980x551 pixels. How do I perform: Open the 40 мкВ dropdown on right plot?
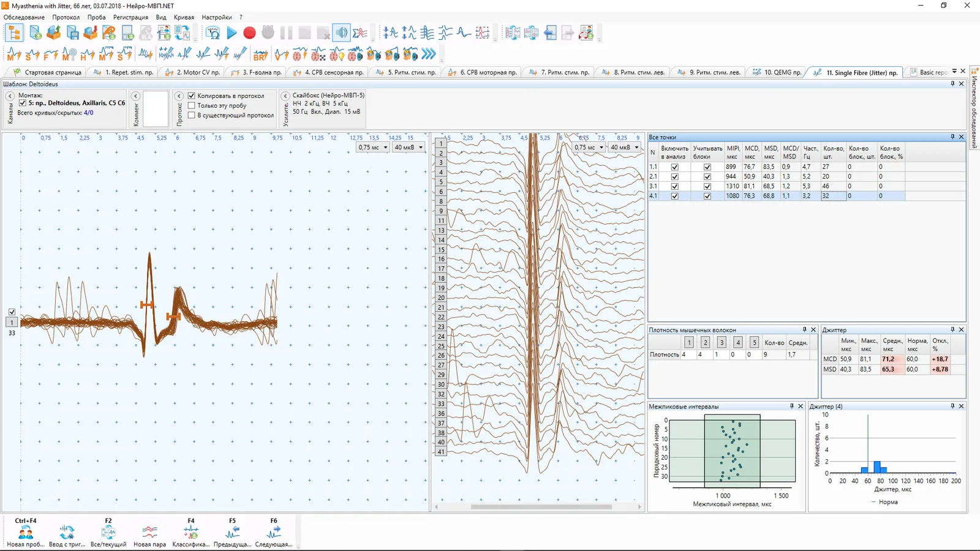tap(624, 147)
